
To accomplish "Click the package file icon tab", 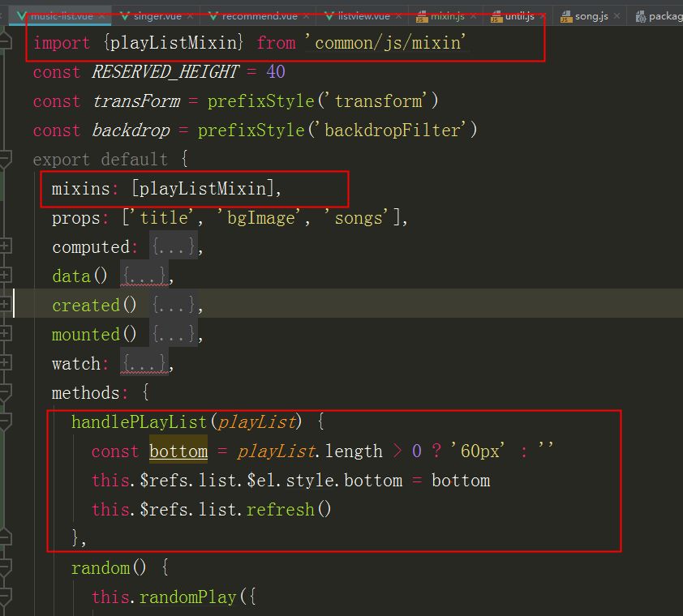I will tap(640, 17).
